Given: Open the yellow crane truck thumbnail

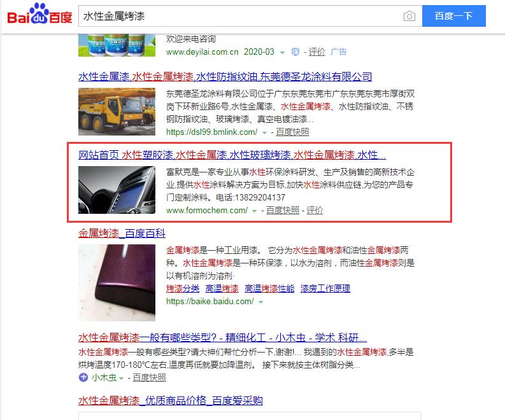Looking at the screenshot, I should (117, 111).
